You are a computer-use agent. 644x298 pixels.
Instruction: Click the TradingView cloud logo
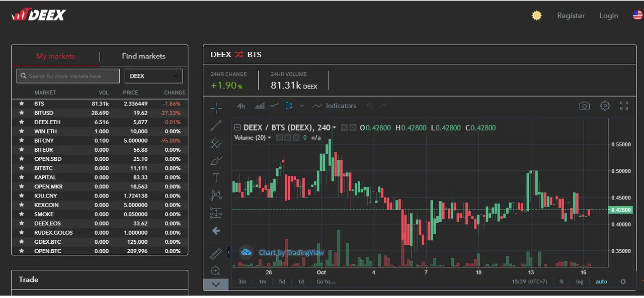(246, 252)
